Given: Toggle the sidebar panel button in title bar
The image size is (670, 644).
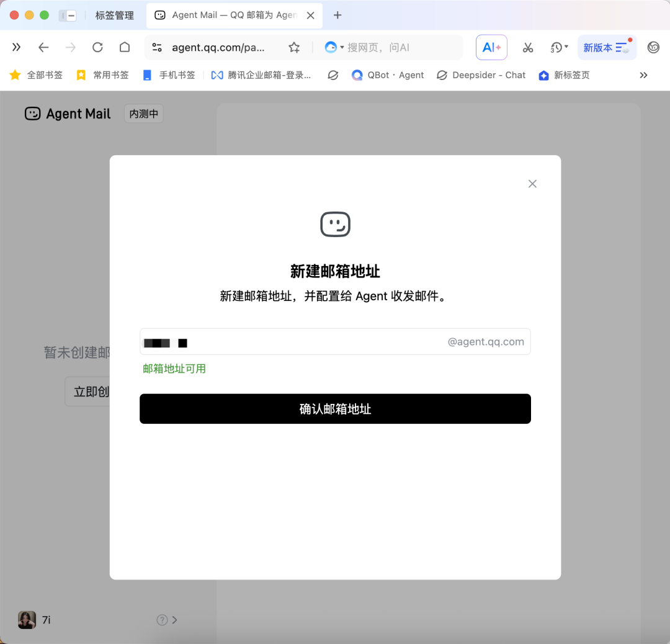Looking at the screenshot, I should [x=68, y=16].
